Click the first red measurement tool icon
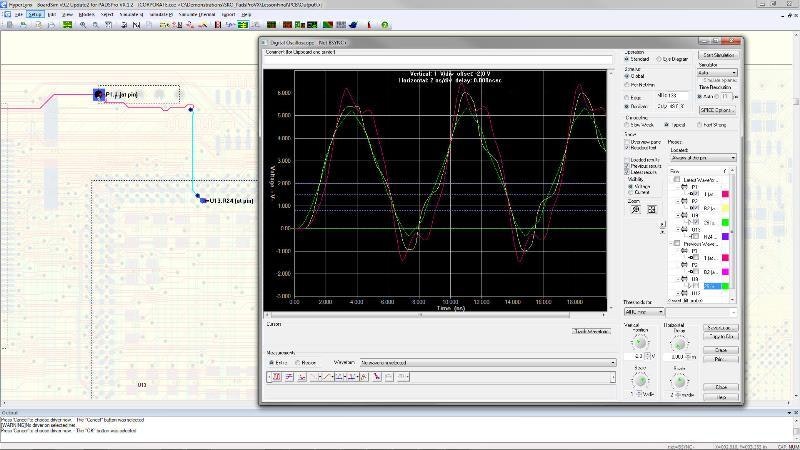This screenshot has width=800, height=450. (276, 377)
